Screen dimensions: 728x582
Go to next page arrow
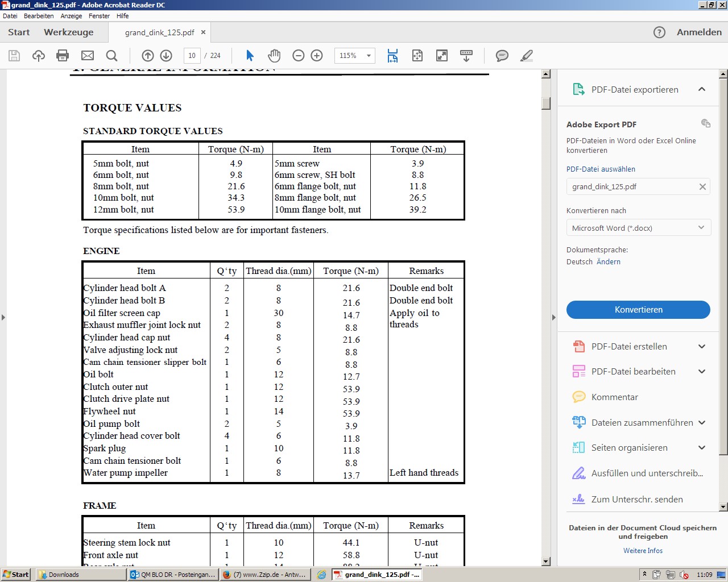(166, 56)
